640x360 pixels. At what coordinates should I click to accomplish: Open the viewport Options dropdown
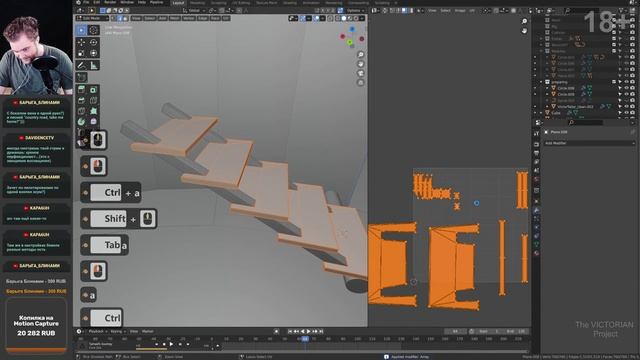356,11
